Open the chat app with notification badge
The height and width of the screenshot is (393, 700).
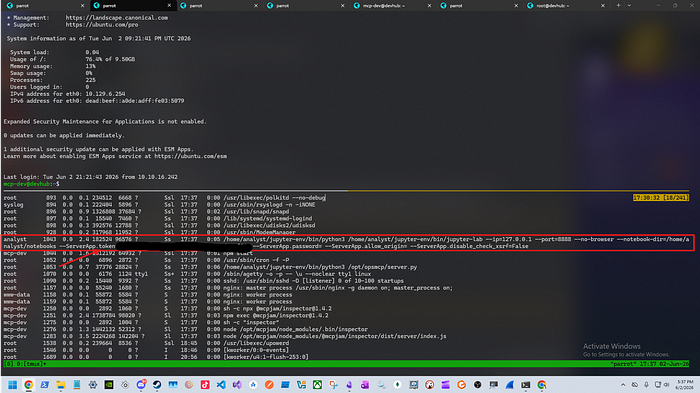point(141,385)
